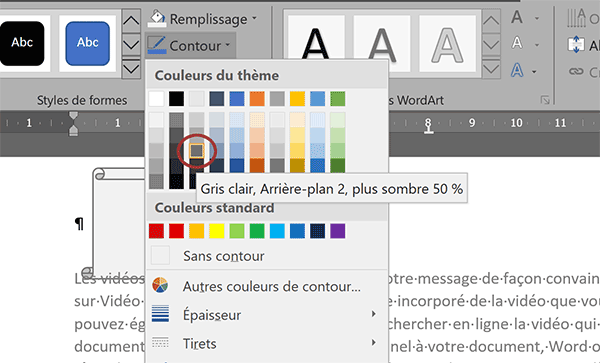Open the Épaisseur submenu
Screen dimensions: 600x363
[x=267, y=315]
